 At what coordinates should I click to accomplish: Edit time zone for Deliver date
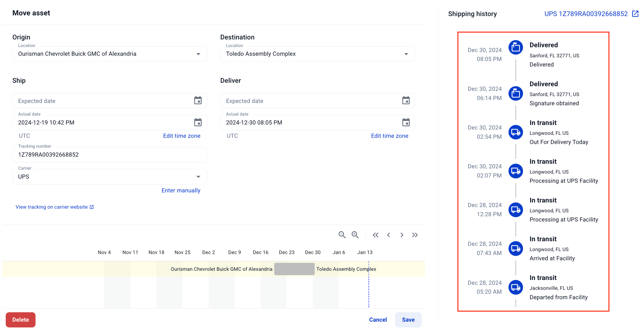click(390, 136)
